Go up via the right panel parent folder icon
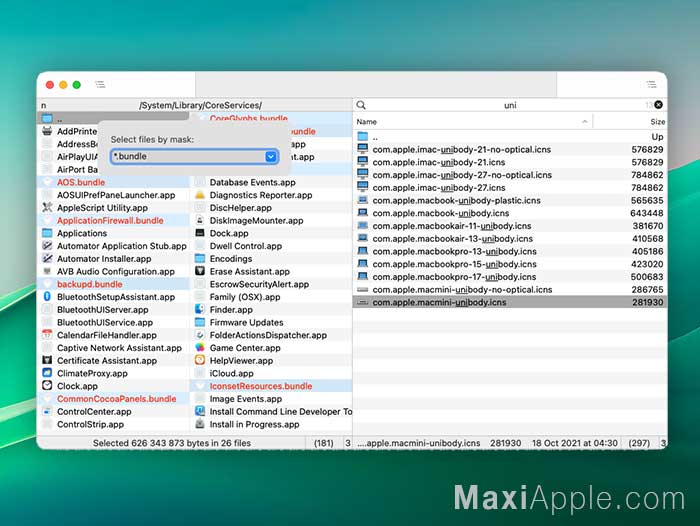Viewport: 700px width, 526px height. coord(363,136)
